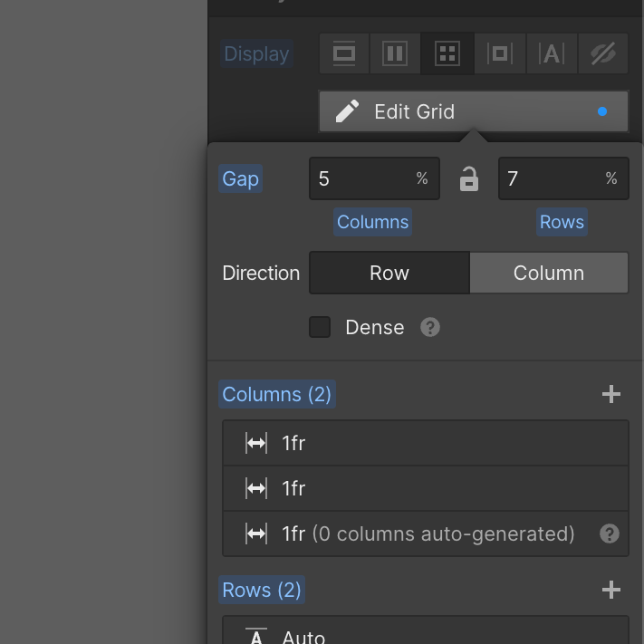Select the 1fr auto-generated columns row
644x644 pixels.
coord(426,533)
